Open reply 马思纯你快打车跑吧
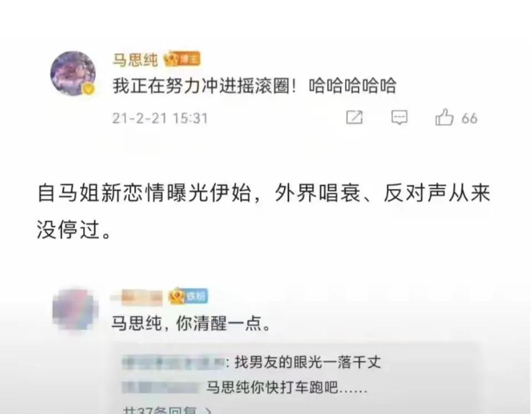 pos(287,387)
